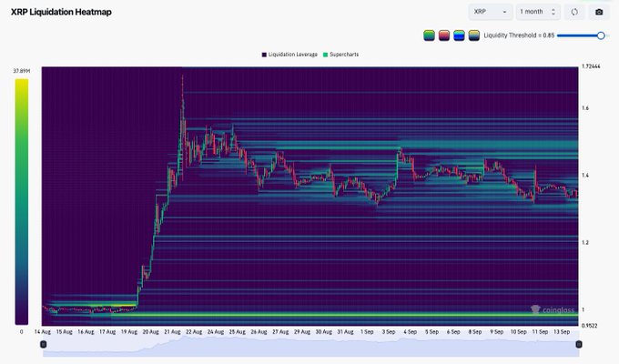Click the refresh chart icon
The height and width of the screenshot is (364, 619).
pos(574,12)
